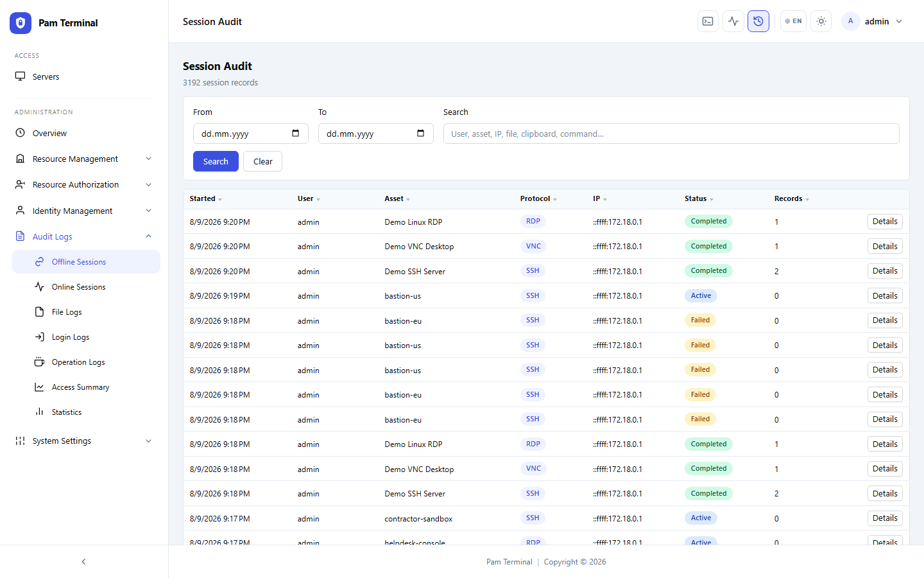Click the Offline Sessions link icon
The width and height of the screenshot is (924, 578).
click(x=40, y=262)
